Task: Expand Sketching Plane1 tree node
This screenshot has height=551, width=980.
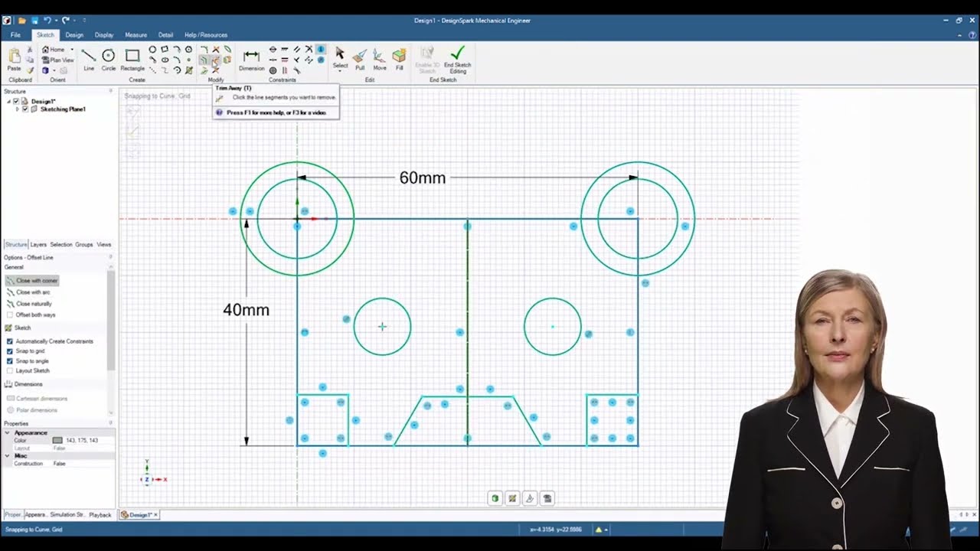Action: (x=18, y=109)
